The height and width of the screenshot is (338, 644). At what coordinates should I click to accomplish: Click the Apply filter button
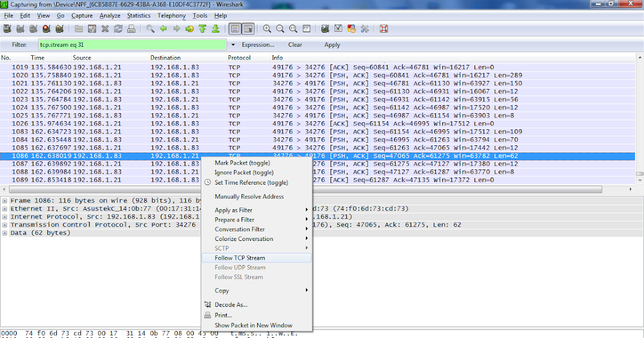332,45
